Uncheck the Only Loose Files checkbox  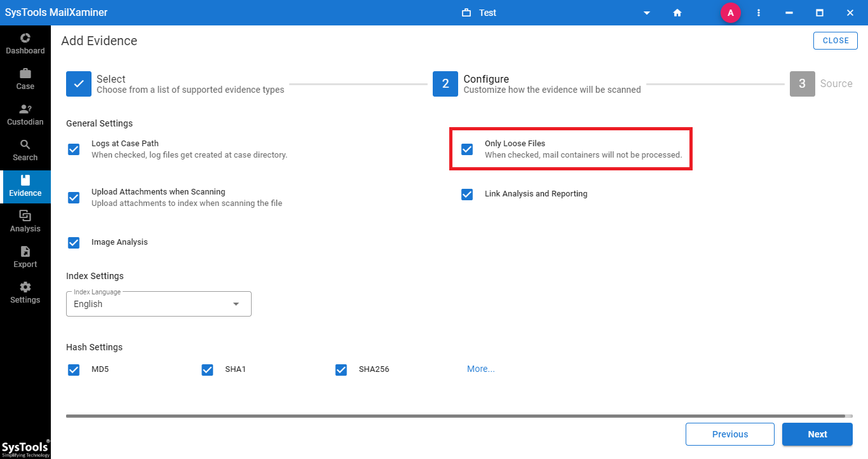(467, 149)
